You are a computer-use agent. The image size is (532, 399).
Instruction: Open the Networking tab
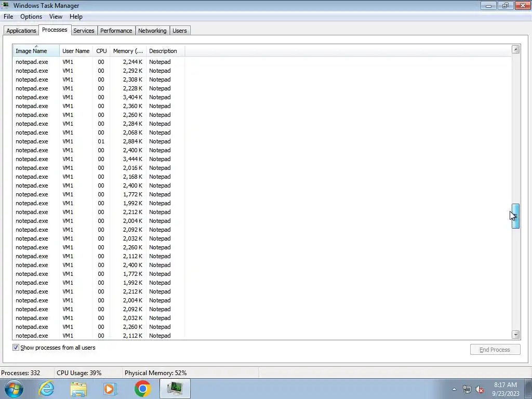point(152,31)
